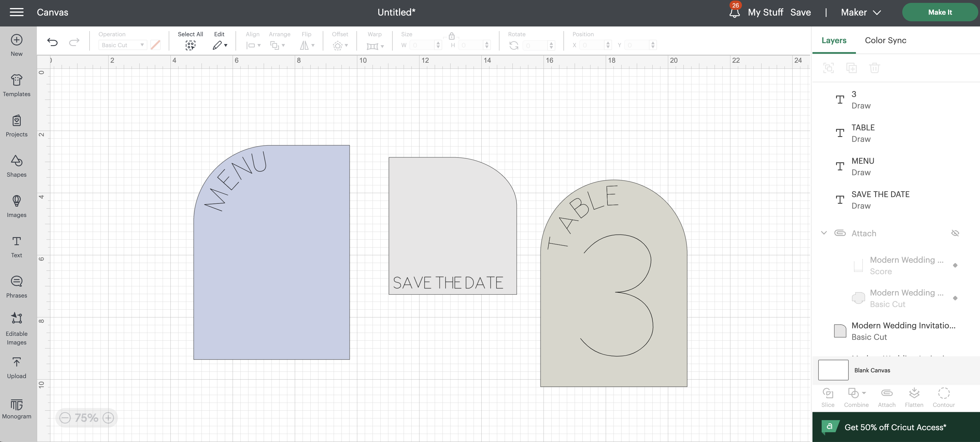Switch to the Layers tab
980x442 pixels.
click(x=833, y=40)
